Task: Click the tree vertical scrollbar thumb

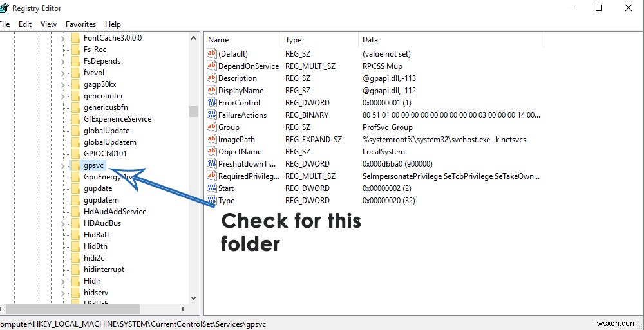Action: [x=193, y=112]
